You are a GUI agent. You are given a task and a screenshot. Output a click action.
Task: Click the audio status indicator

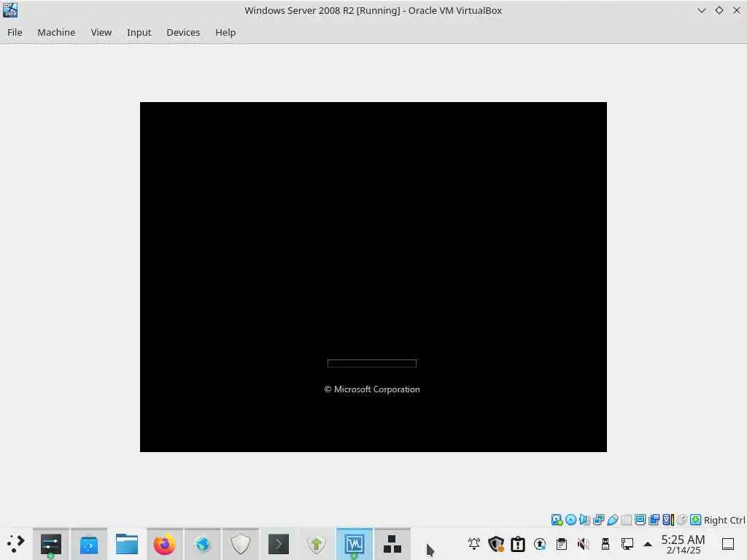click(x=584, y=519)
